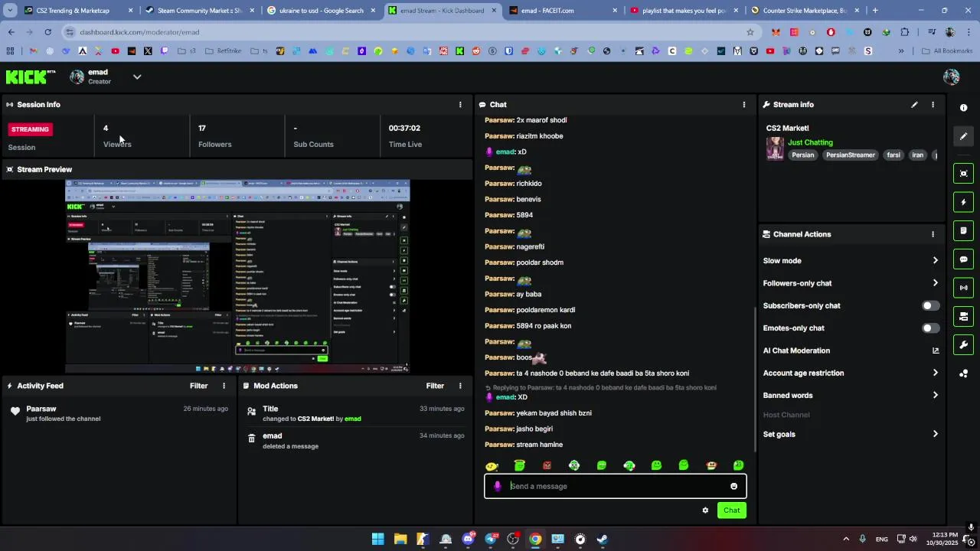The width and height of the screenshot is (980, 551).
Task: Click the browser address bar
Action: pyautogui.click(x=410, y=32)
